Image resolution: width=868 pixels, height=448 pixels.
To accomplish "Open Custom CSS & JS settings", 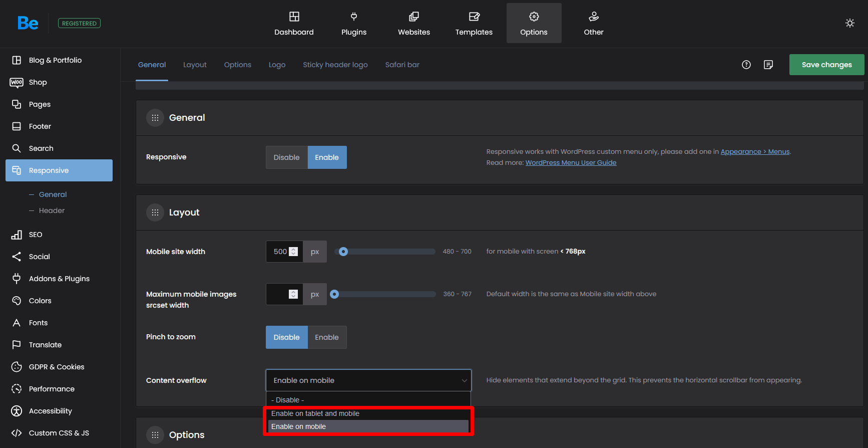I will 59,433.
